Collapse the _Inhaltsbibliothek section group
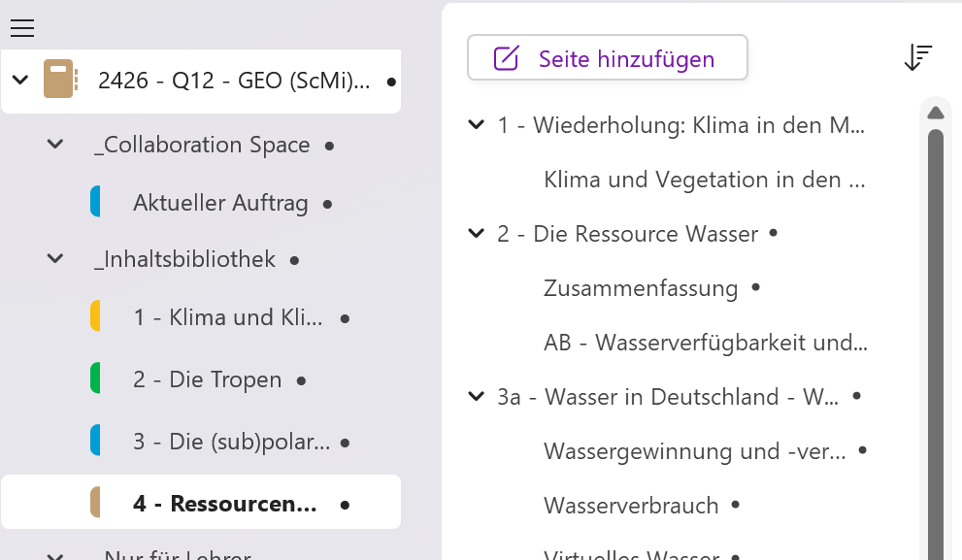This screenshot has height=560, width=962. (55, 259)
